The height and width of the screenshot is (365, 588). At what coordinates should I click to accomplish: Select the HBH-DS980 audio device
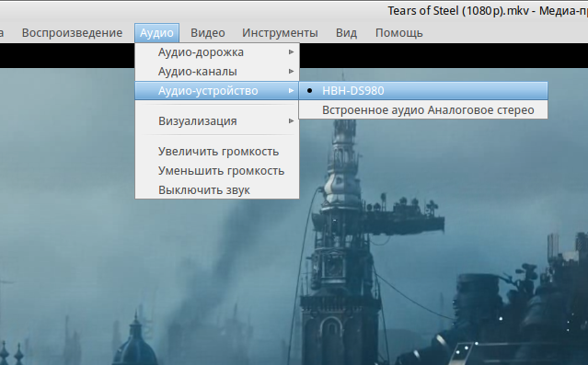click(423, 91)
